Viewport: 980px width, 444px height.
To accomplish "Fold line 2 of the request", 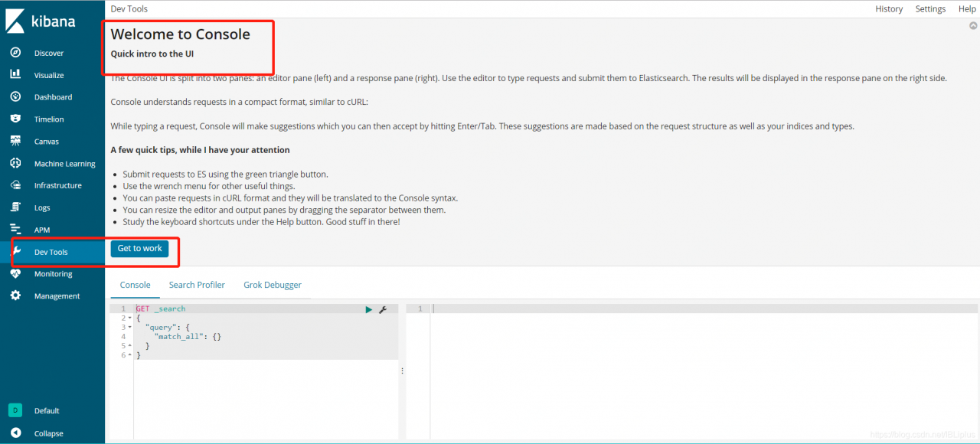I will click(x=130, y=318).
